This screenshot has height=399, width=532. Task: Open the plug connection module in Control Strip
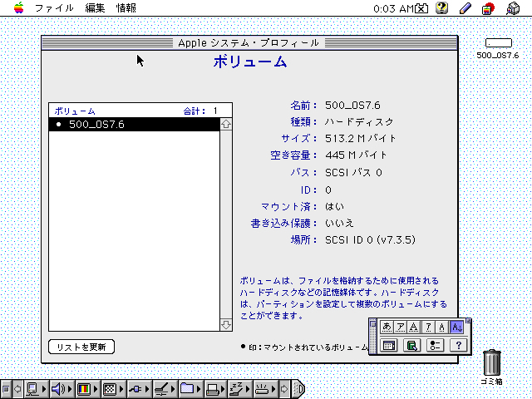tap(135, 389)
